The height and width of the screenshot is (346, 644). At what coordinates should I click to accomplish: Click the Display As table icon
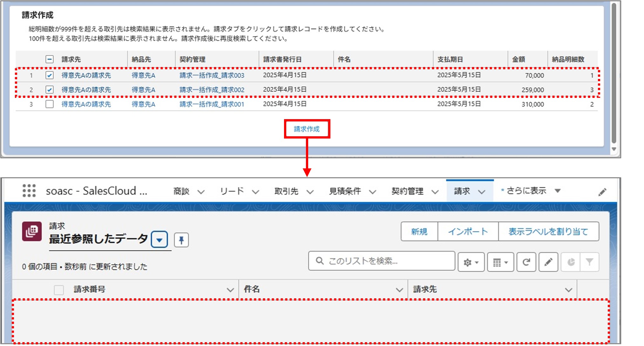[x=500, y=262]
